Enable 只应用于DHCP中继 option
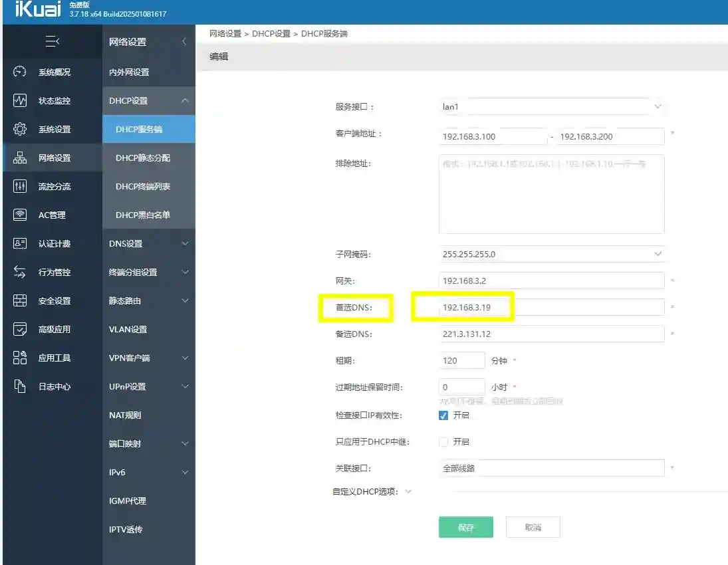This screenshot has height=565, width=728. (x=442, y=441)
